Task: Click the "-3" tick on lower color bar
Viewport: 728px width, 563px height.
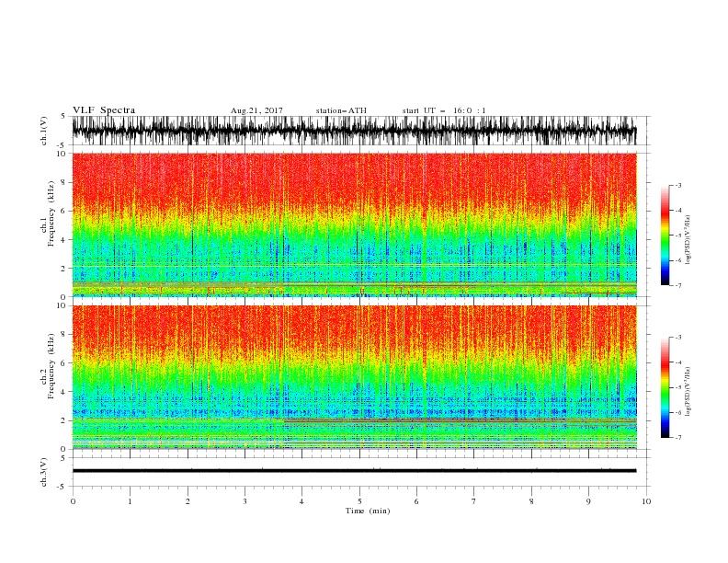Action: click(677, 338)
